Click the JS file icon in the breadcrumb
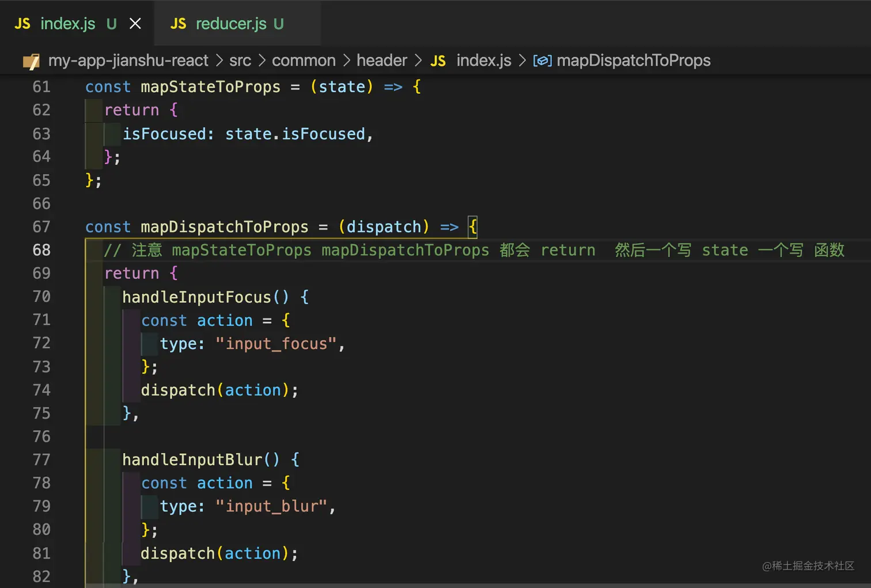The width and height of the screenshot is (871, 588). tap(438, 61)
